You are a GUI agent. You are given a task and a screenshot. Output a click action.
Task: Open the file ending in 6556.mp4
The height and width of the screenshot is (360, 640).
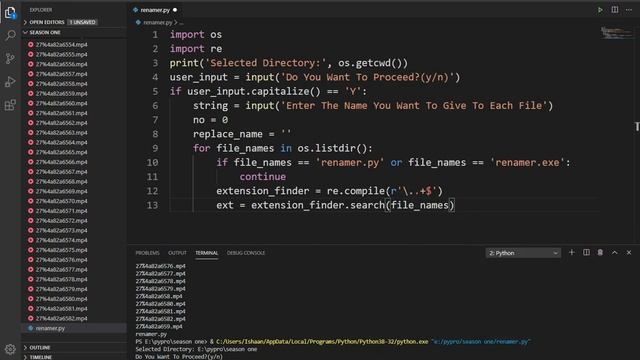[62, 64]
